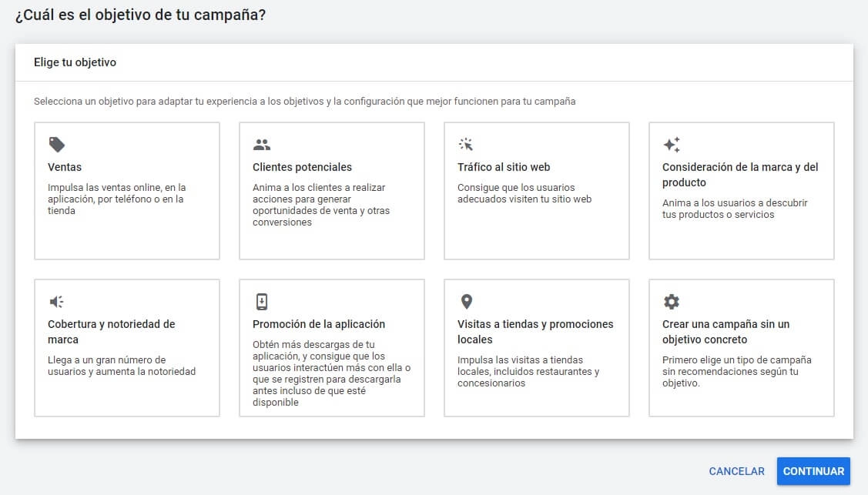Image resolution: width=868 pixels, height=495 pixels.
Task: Select Consideración de la marca y del producto title
Action: tap(740, 175)
